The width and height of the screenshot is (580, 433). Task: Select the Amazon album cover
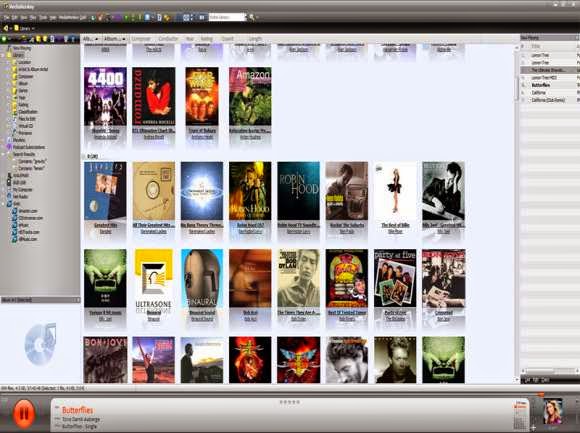pyautogui.click(x=250, y=96)
